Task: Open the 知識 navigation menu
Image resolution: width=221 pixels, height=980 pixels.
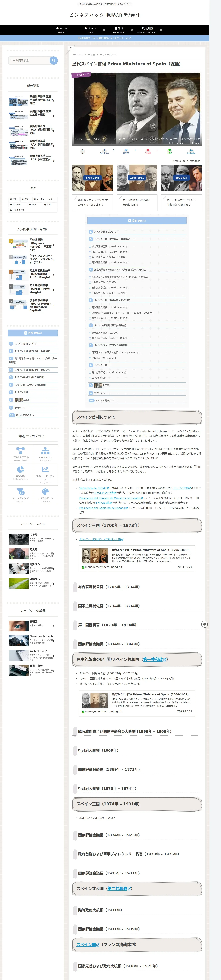Action: click(119, 30)
